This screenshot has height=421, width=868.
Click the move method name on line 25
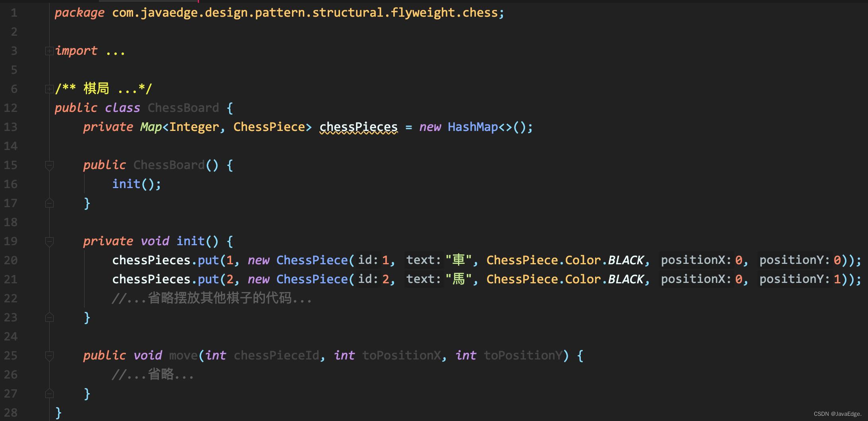pos(183,356)
